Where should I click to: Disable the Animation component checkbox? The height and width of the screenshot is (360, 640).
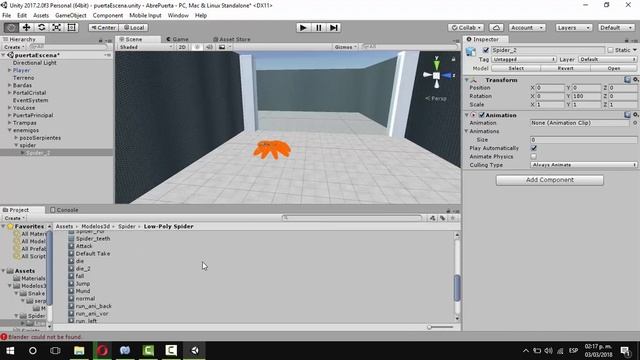click(482, 115)
